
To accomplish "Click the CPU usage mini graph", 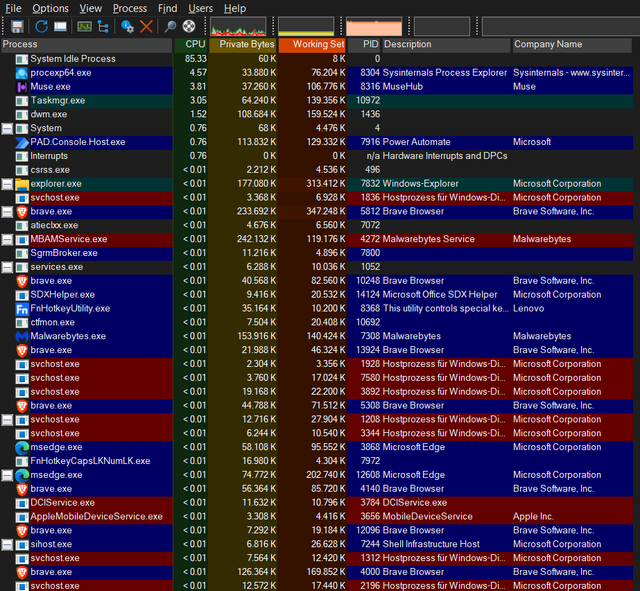I will [x=238, y=27].
